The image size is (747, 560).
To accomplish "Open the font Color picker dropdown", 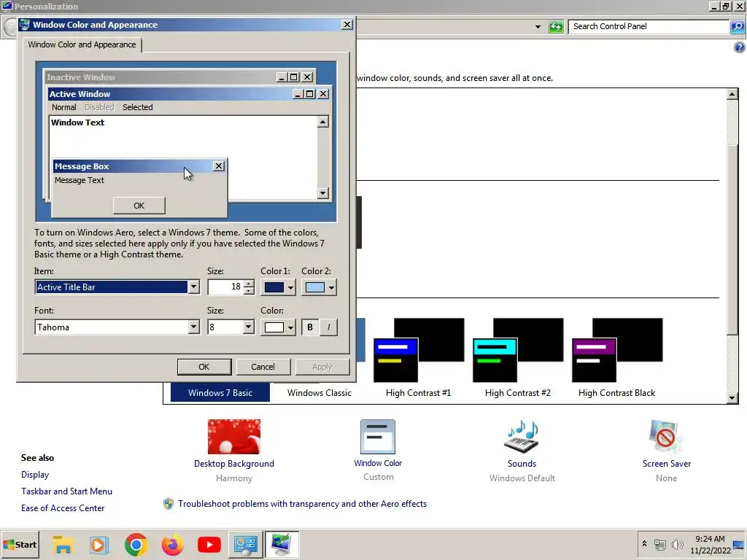I will 278,327.
